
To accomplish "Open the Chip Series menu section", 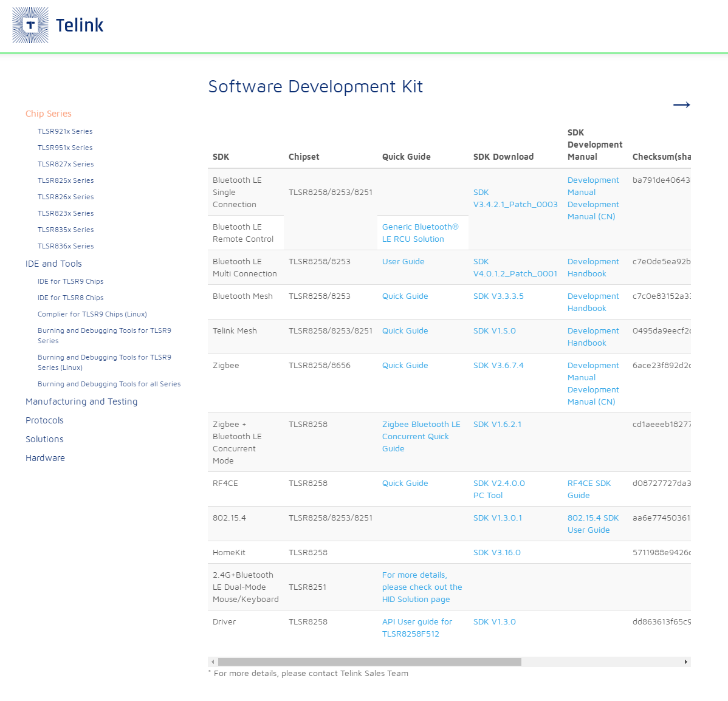I will coord(48,114).
